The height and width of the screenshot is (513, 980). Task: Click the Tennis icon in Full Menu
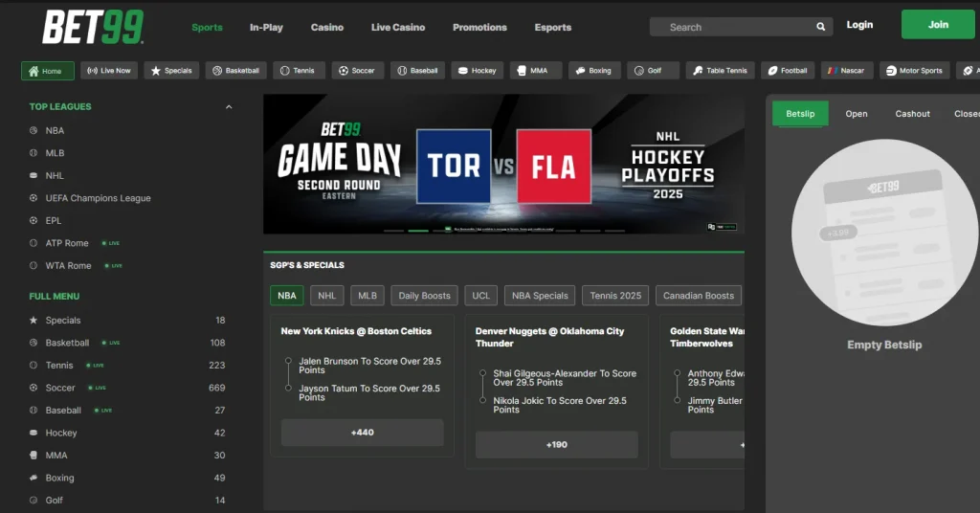click(x=33, y=365)
